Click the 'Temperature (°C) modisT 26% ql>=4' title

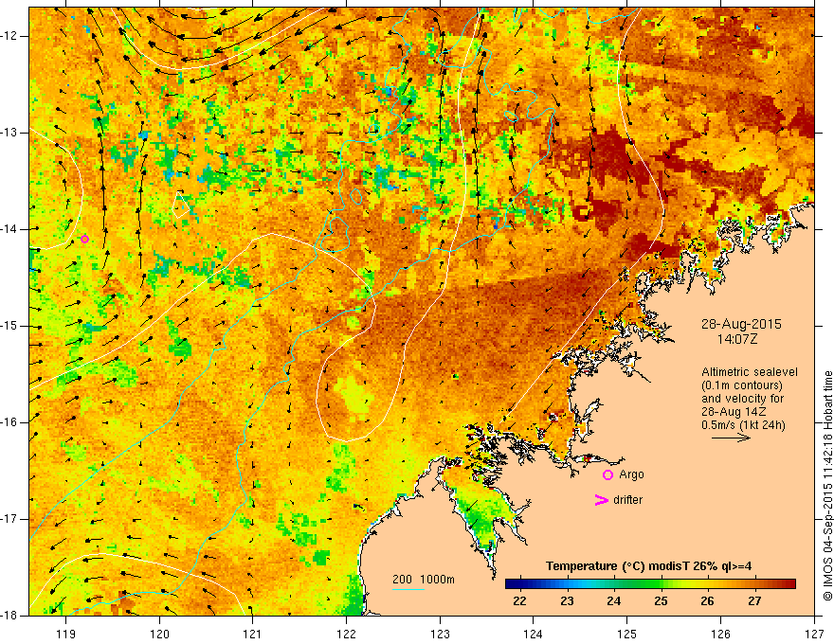click(648, 566)
